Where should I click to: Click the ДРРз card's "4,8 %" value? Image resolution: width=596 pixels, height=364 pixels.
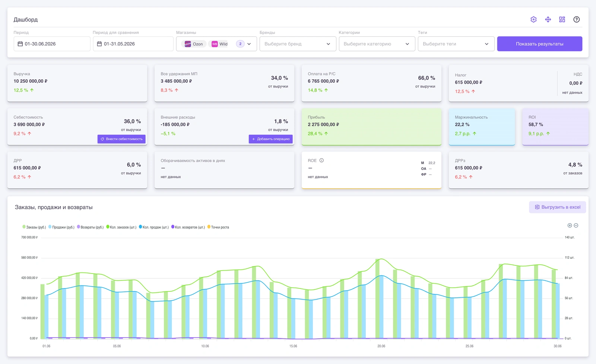575,165
